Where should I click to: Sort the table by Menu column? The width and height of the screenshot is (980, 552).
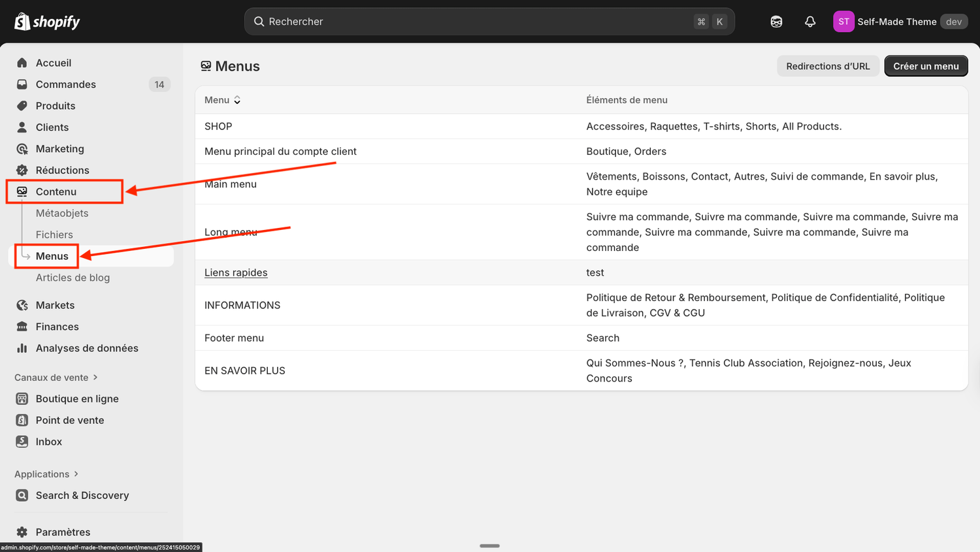click(x=223, y=100)
